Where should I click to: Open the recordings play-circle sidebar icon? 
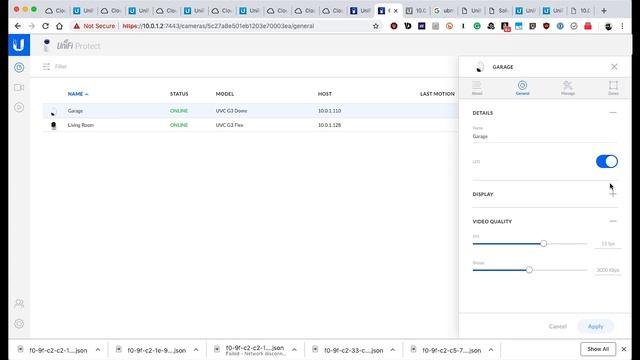pos(19,107)
